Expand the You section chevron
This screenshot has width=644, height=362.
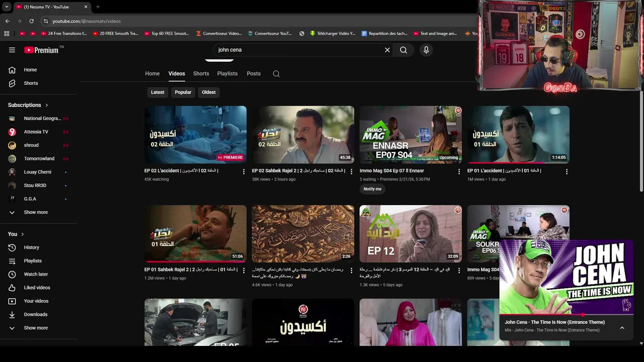[x=22, y=234]
